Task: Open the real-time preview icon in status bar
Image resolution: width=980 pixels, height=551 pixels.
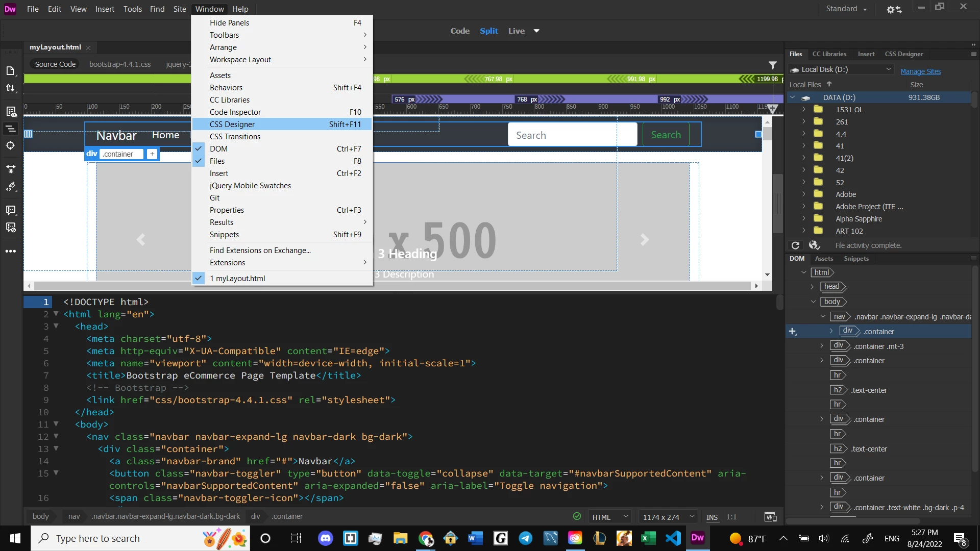Action: coord(770,517)
